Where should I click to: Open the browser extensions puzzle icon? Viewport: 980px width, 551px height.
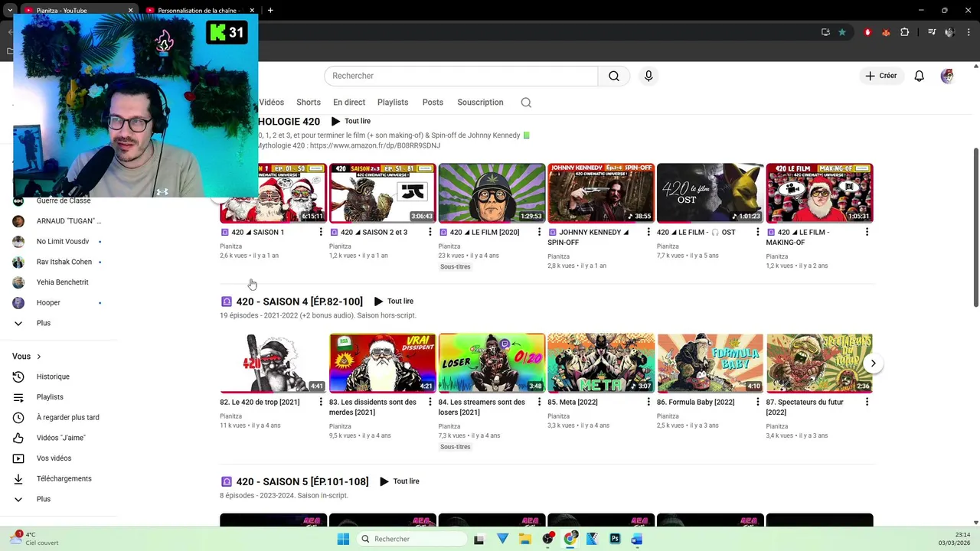coord(905,32)
